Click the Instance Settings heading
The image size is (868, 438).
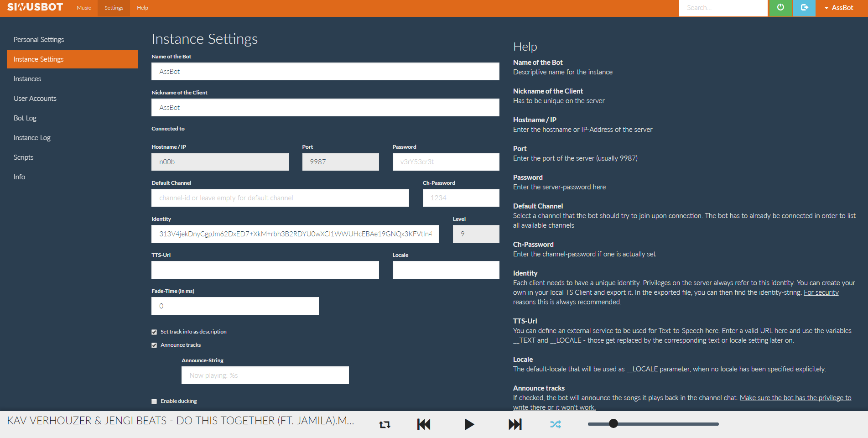pos(205,39)
